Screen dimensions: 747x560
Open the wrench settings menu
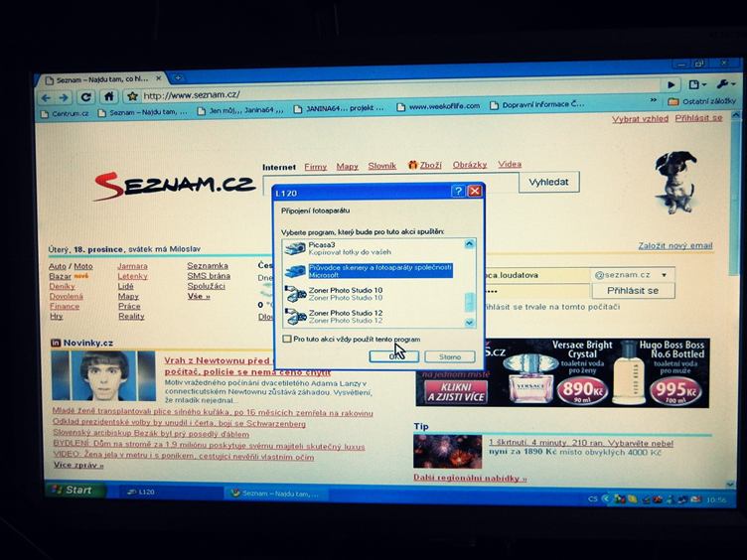(725, 83)
